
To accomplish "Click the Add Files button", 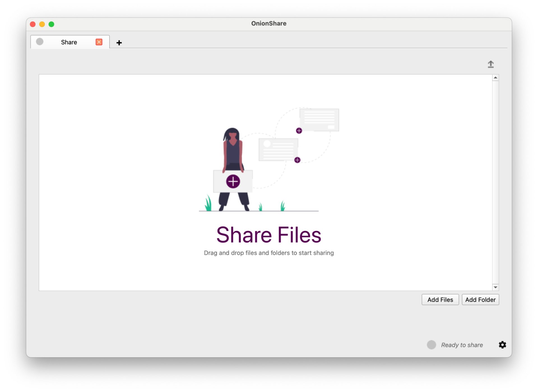I will point(440,300).
